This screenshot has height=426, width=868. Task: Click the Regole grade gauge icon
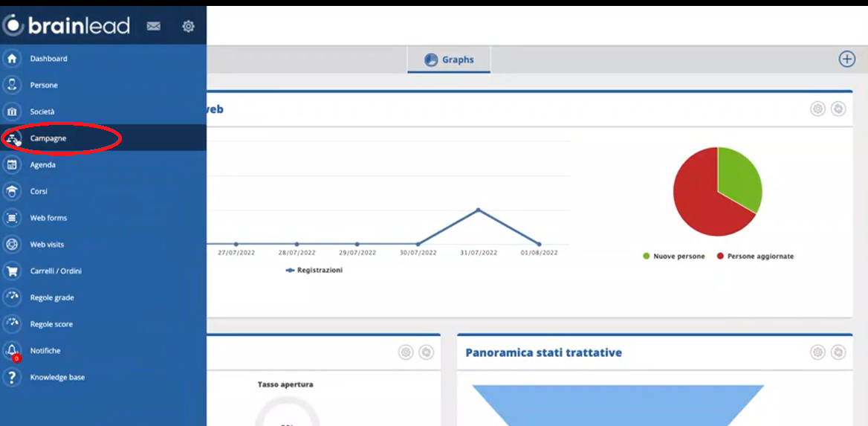[x=12, y=297]
